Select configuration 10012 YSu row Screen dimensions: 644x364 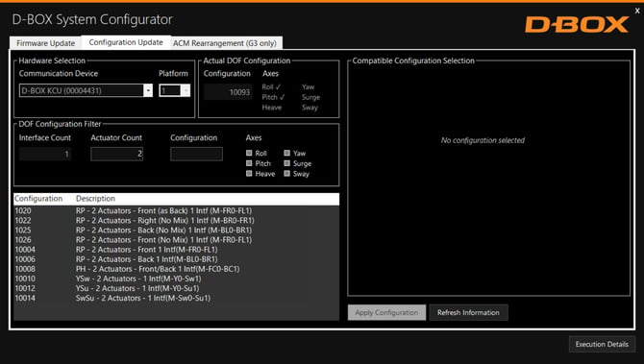[176, 288]
